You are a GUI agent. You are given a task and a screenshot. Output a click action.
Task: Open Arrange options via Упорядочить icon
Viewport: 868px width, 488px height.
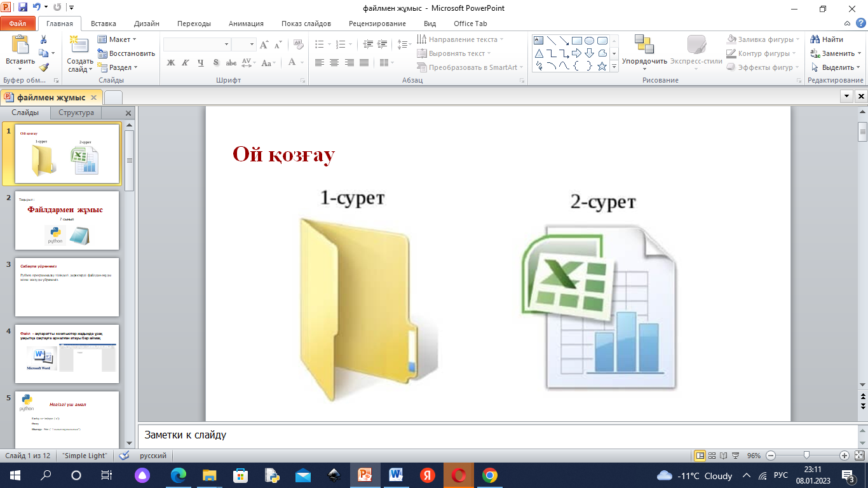[x=644, y=44]
